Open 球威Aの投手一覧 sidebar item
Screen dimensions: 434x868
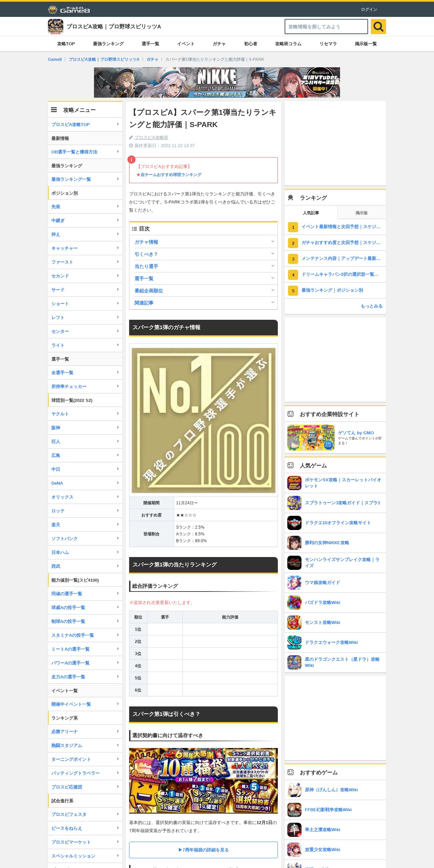(x=85, y=607)
